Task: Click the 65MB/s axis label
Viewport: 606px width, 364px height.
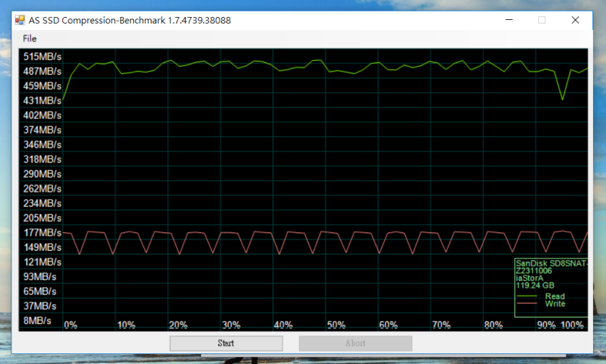Action: 40,291
